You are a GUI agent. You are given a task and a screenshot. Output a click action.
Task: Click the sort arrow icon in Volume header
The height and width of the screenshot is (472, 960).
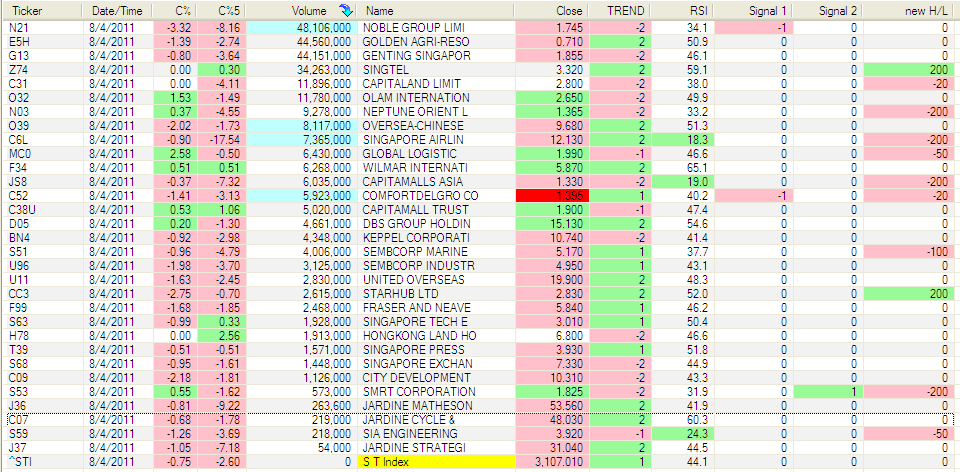click(x=346, y=10)
